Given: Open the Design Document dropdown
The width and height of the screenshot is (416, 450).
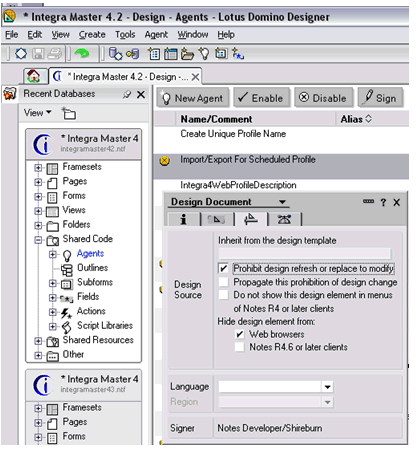Looking at the screenshot, I should pyautogui.click(x=282, y=202).
